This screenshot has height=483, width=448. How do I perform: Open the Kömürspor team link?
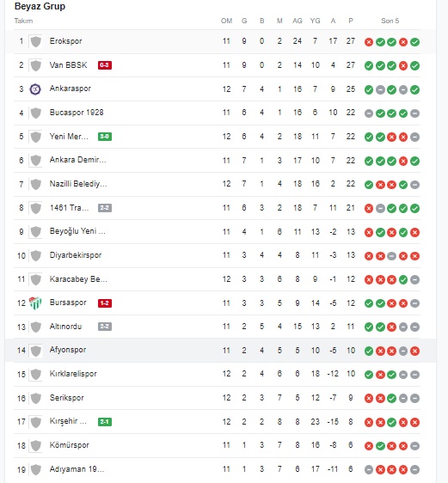coord(70,445)
